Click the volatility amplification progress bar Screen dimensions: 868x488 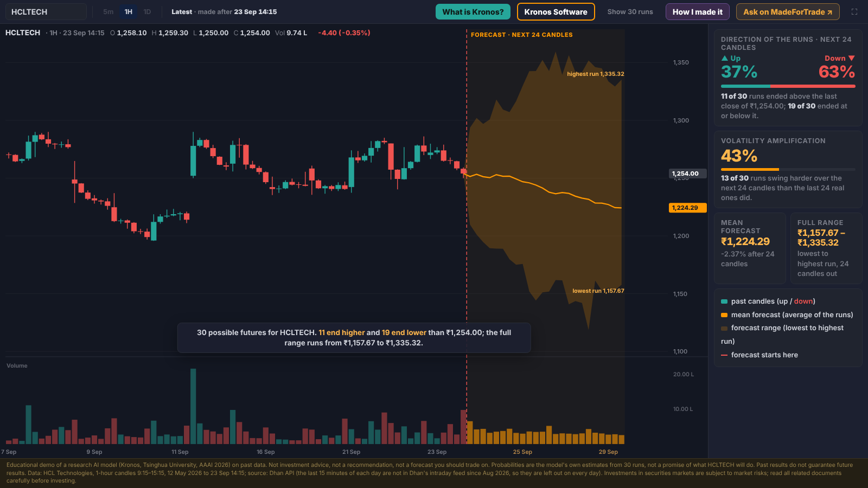[788, 170]
